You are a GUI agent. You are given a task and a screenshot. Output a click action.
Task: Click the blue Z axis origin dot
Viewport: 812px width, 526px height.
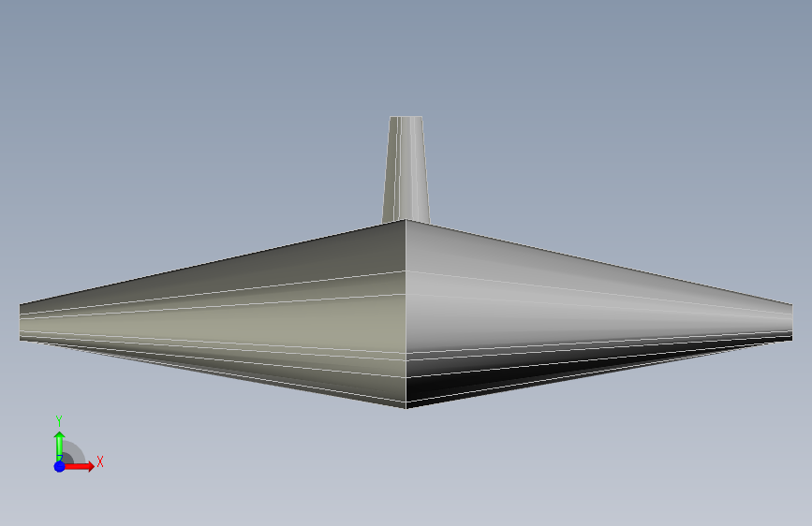60,466
